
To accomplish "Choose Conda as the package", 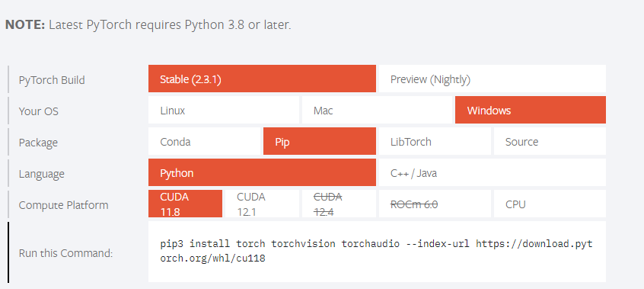I will pyautogui.click(x=205, y=141).
